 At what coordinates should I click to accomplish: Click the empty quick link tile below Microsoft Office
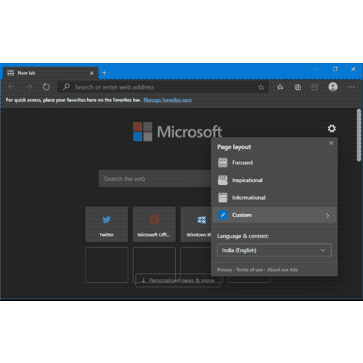click(x=154, y=265)
